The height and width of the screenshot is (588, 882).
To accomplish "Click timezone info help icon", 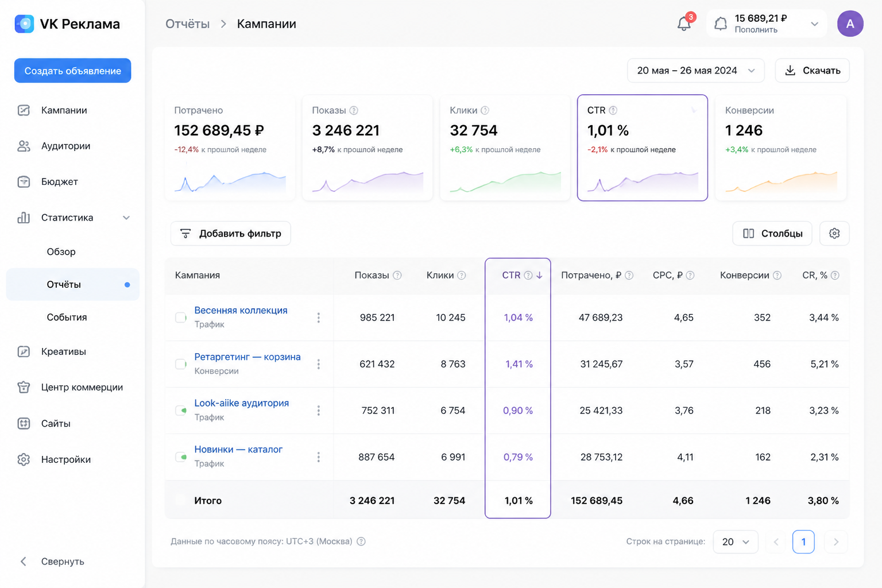I will (361, 541).
